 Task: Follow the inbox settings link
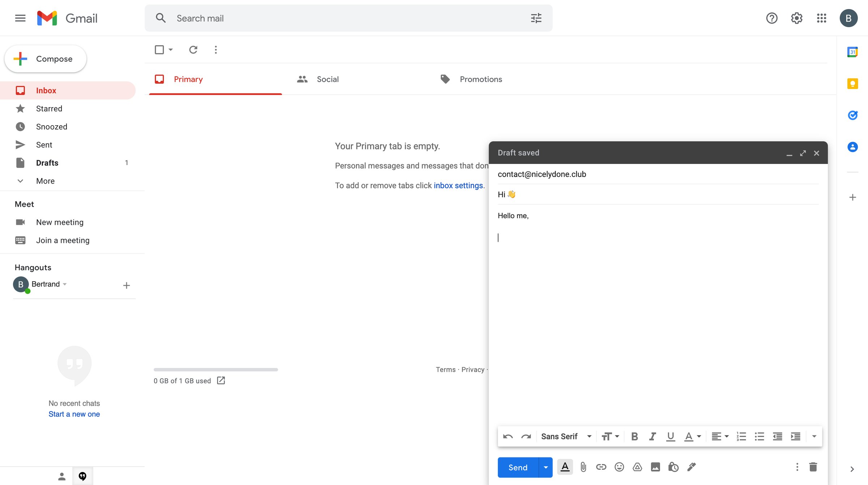click(458, 185)
